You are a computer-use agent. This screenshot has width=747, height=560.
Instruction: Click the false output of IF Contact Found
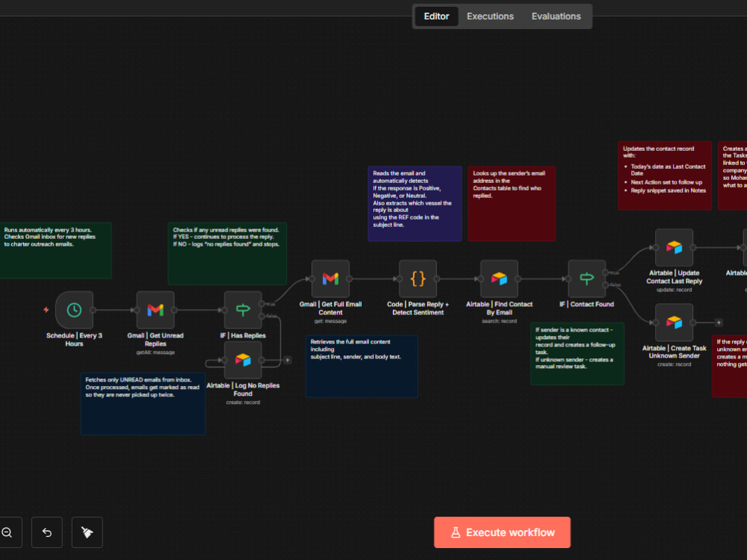tap(606, 284)
